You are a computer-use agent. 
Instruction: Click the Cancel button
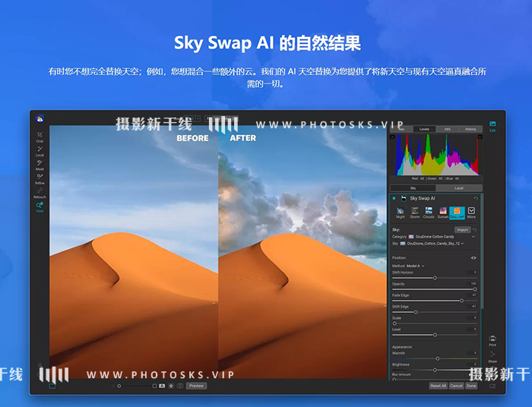456,386
